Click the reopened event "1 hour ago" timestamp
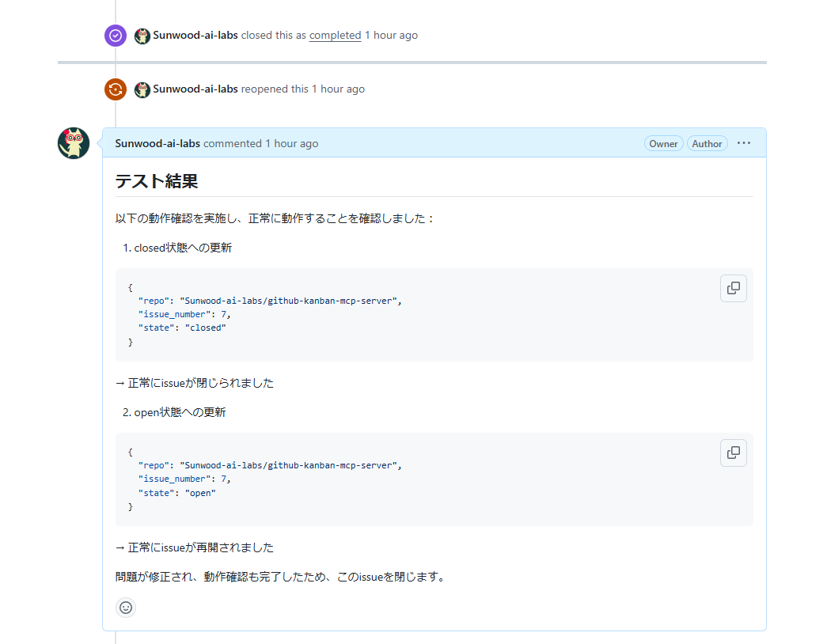 pos(338,89)
